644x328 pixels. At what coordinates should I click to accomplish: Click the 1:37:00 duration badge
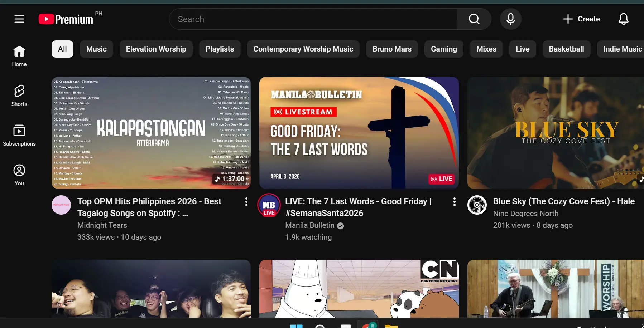tap(230, 179)
